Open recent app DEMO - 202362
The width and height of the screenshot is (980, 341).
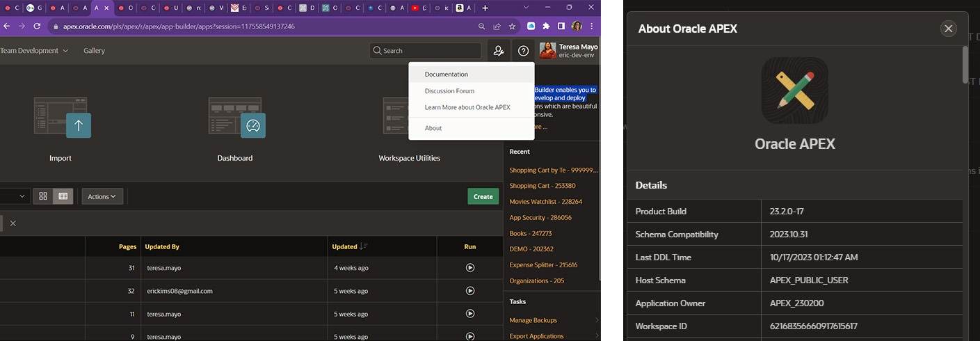[x=531, y=248]
